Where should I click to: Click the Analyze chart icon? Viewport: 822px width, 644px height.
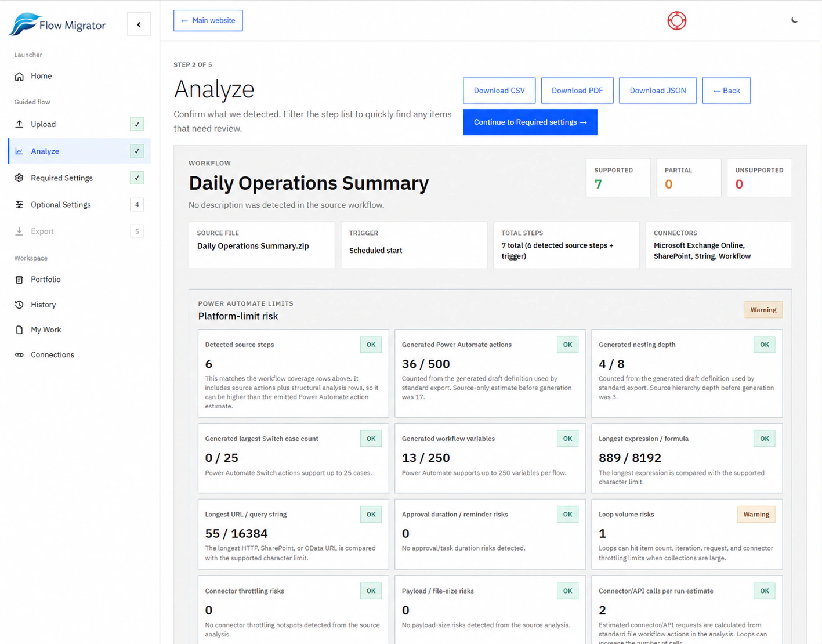click(x=19, y=151)
